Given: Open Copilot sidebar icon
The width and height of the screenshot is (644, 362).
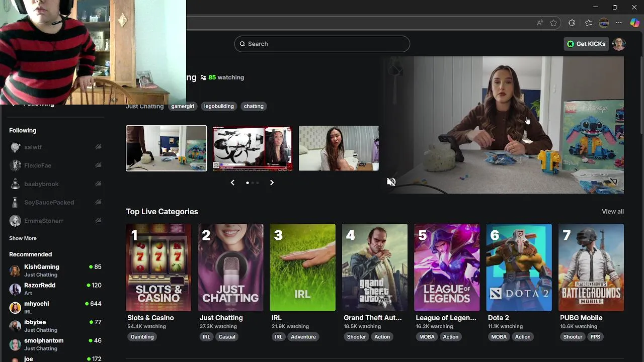Looking at the screenshot, I should pos(635,23).
